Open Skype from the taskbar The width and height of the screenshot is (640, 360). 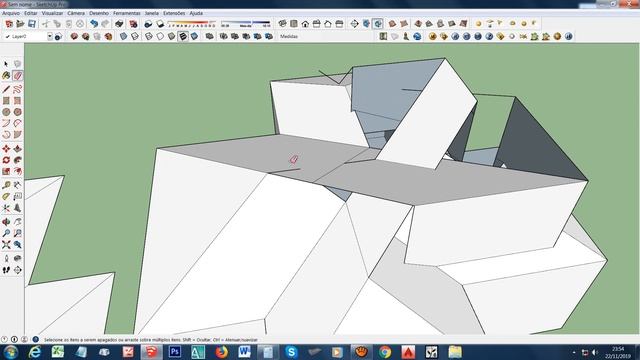pos(291,351)
